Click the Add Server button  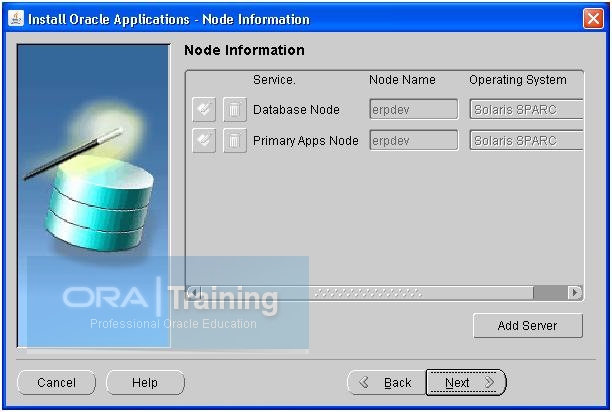[x=528, y=325]
